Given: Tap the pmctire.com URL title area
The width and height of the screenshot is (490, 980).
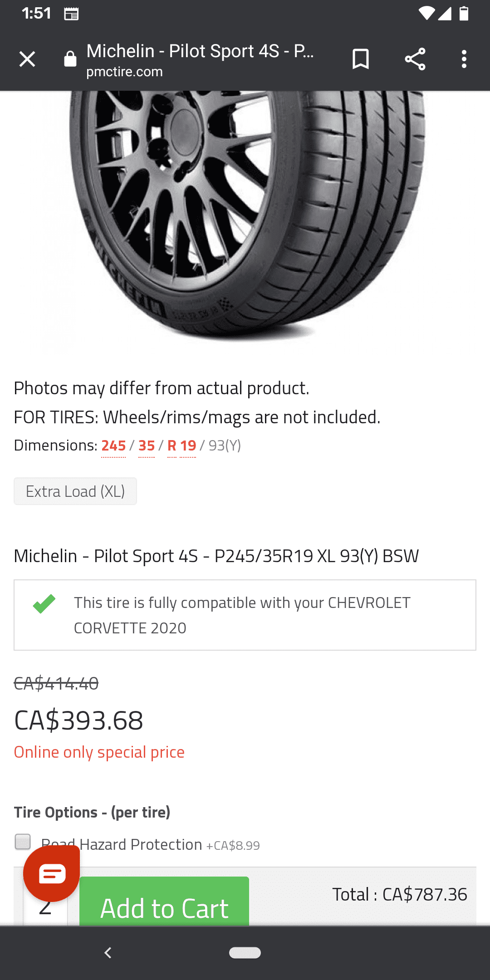Looking at the screenshot, I should click(200, 60).
